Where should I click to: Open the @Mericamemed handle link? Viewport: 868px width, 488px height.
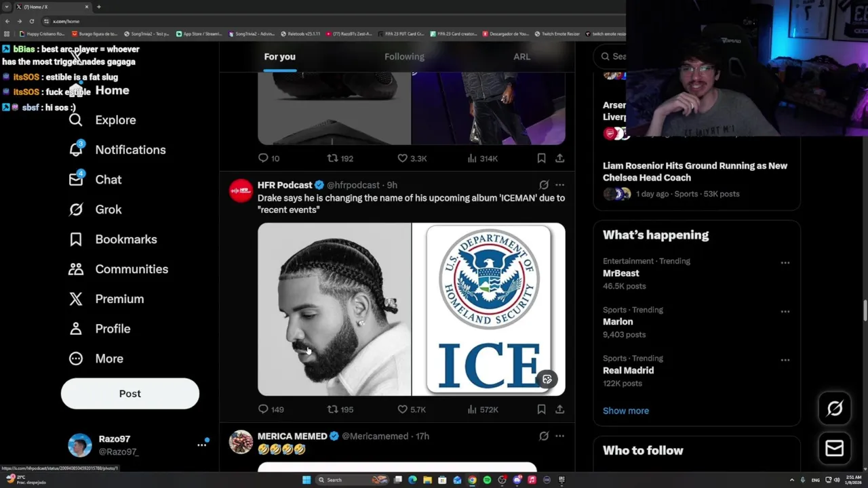375,436
